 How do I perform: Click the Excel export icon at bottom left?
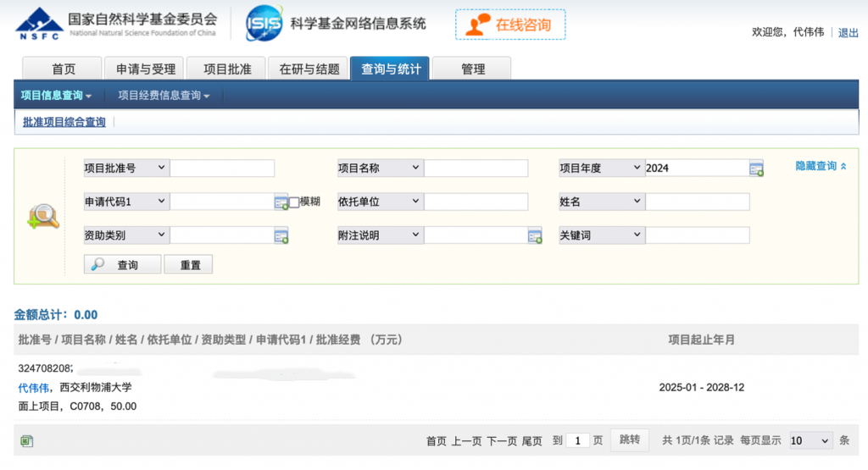pos(26,440)
